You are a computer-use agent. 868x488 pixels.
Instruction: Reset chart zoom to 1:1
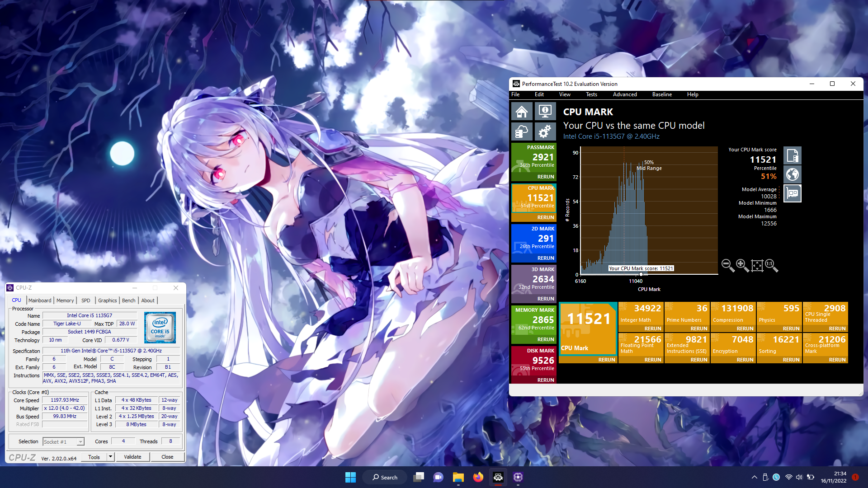point(771,265)
